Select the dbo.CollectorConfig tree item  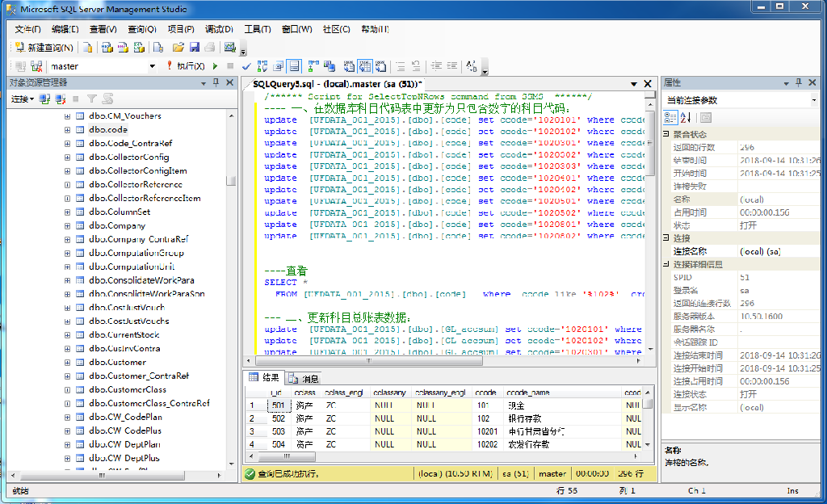[128, 157]
